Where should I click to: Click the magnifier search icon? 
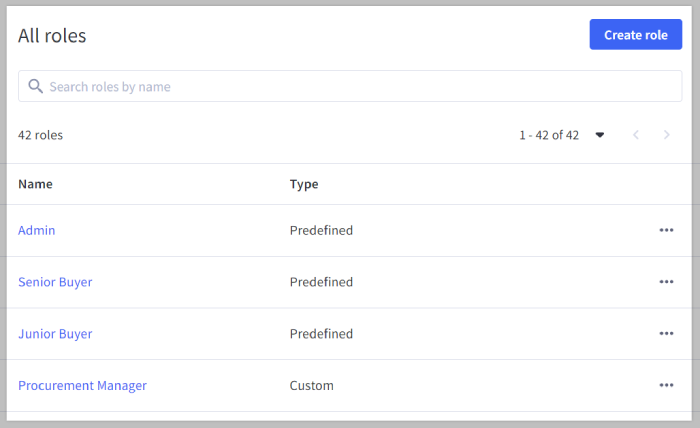click(35, 87)
